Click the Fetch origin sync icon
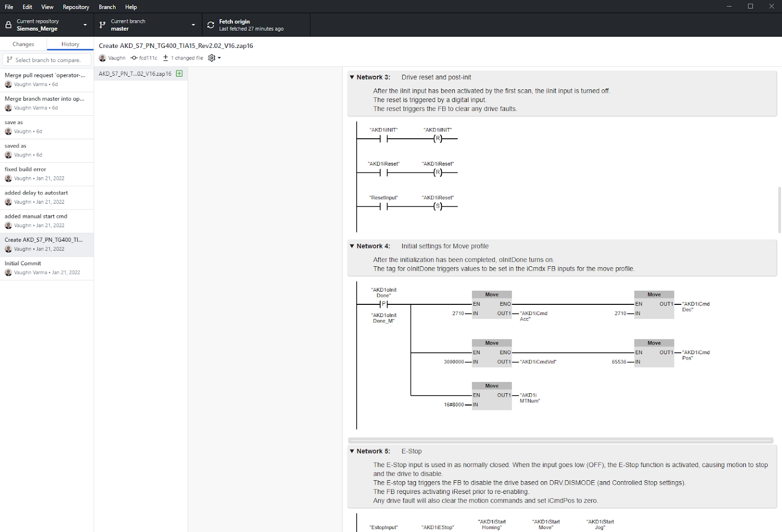Screen dimensions: 782x532 211,25
